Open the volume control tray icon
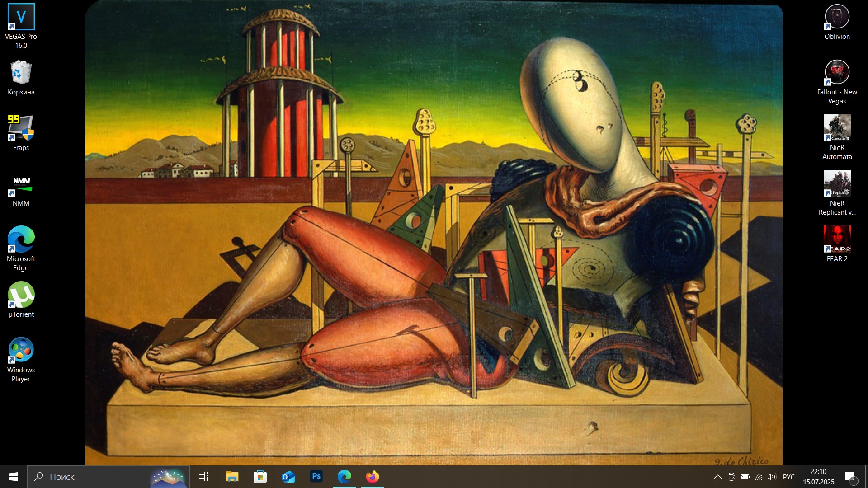Screen dimensions: 868x488 772,477
